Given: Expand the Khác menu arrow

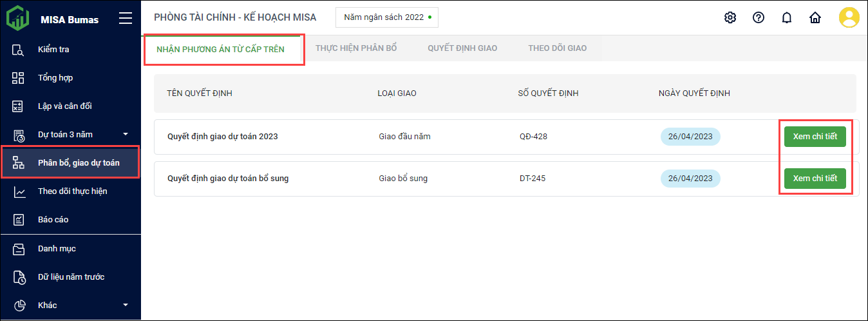Looking at the screenshot, I should pyautogui.click(x=126, y=305).
